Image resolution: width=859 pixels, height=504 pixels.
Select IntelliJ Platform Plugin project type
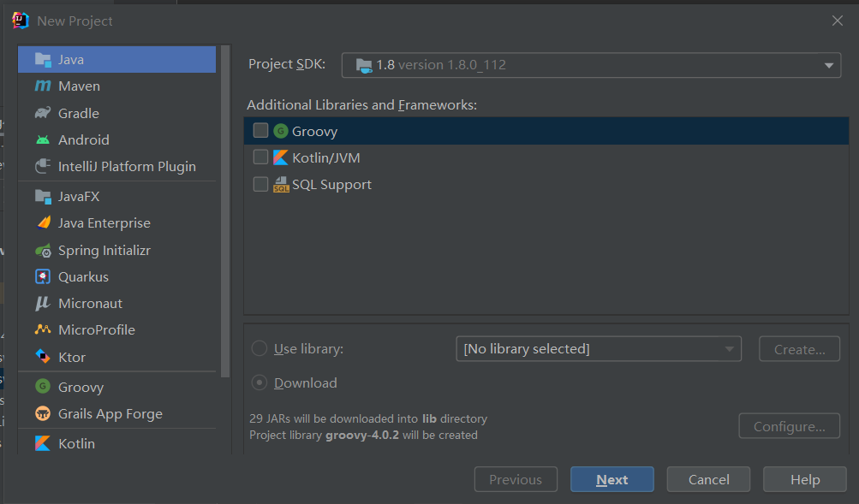click(x=116, y=166)
